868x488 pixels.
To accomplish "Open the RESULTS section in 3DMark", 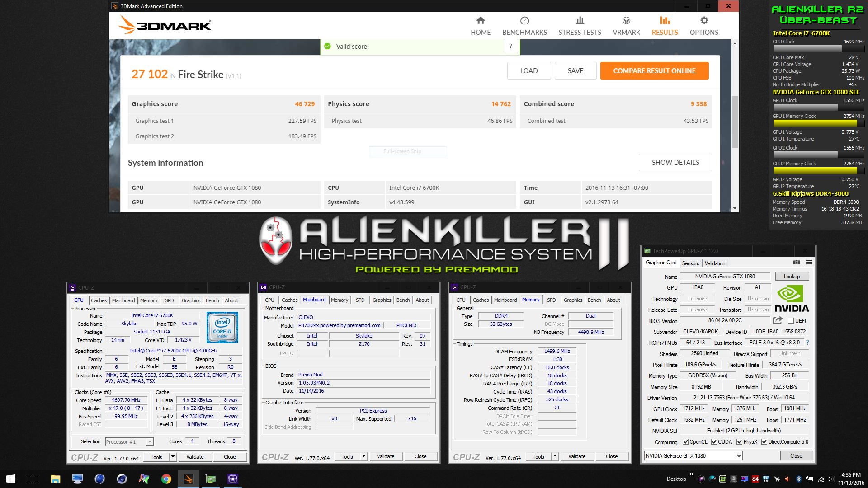I will (x=665, y=26).
